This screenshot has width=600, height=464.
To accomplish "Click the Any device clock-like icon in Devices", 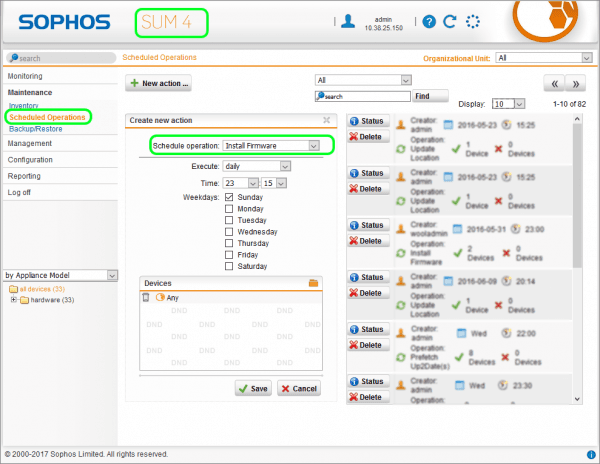I will [160, 297].
